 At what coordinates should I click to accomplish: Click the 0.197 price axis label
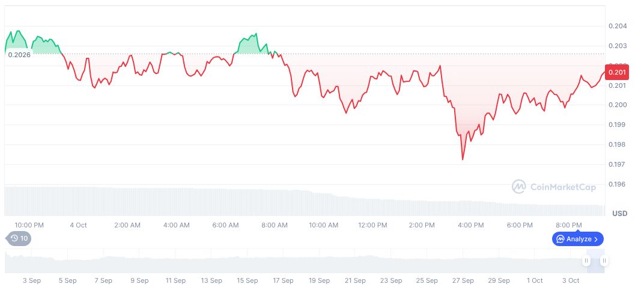tap(618, 164)
